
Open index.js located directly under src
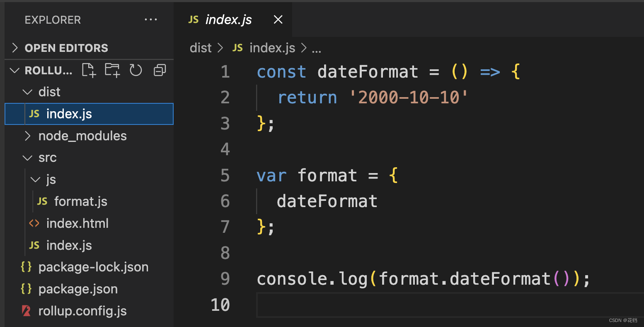click(x=89, y=245)
